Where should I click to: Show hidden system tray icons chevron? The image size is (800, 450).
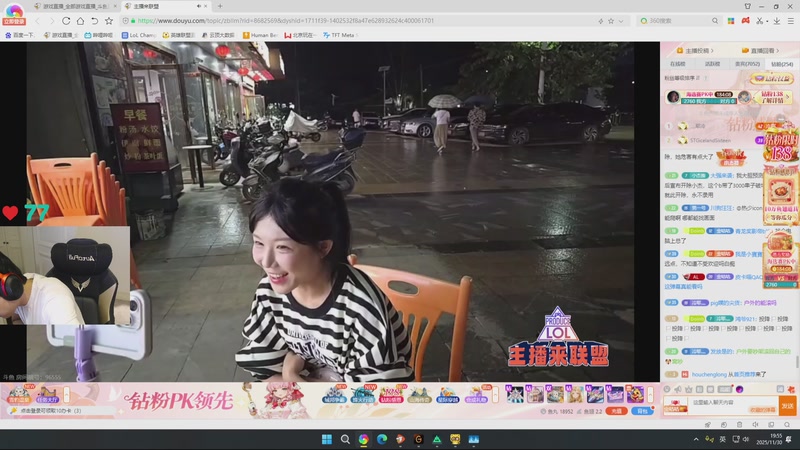coord(696,439)
